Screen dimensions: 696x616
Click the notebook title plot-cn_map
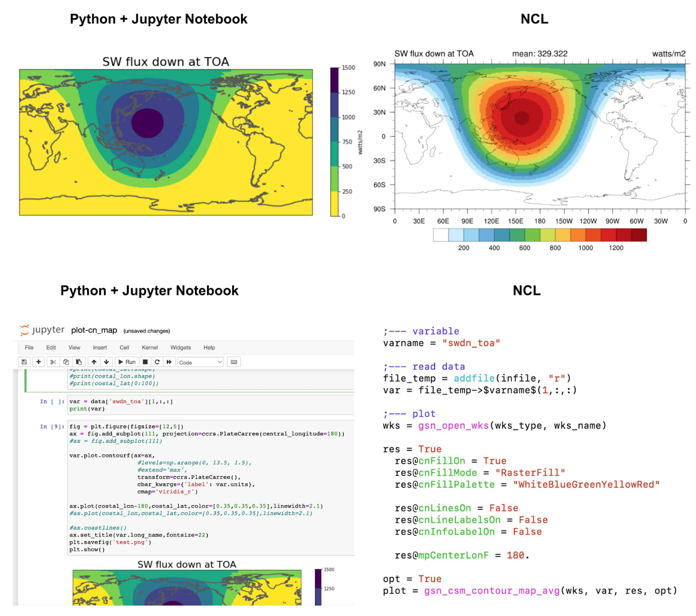[94, 330]
